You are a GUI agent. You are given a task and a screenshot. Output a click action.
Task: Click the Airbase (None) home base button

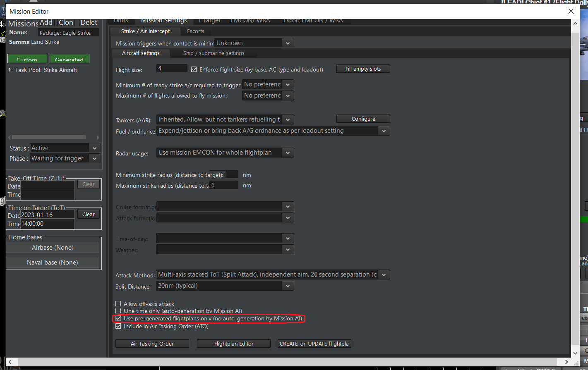tap(53, 248)
